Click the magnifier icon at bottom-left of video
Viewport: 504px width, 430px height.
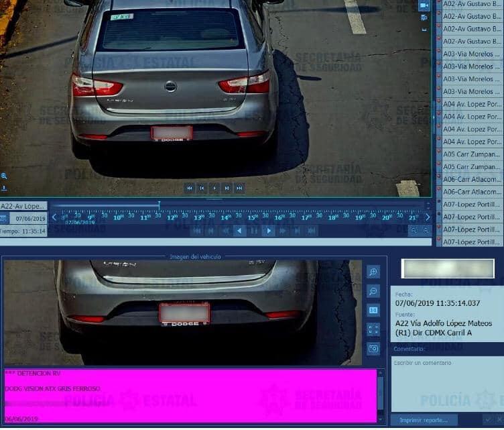(x=4, y=176)
